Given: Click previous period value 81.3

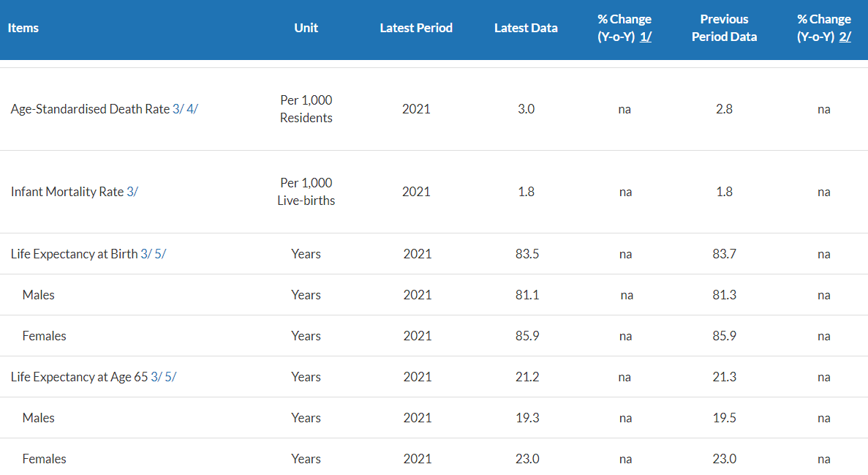Looking at the screenshot, I should coord(724,295).
